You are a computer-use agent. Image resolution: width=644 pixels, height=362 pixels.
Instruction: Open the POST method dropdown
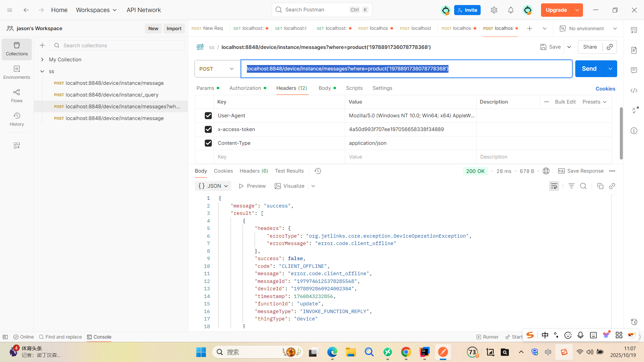click(217, 69)
